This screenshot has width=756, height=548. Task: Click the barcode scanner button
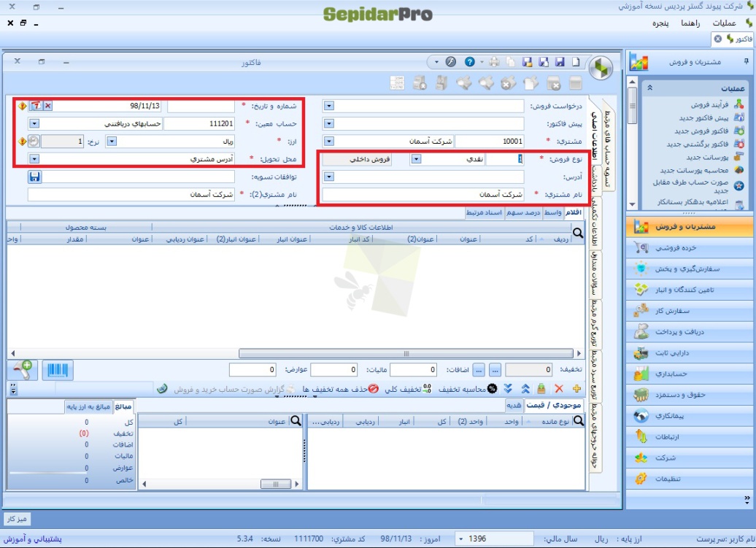58,370
